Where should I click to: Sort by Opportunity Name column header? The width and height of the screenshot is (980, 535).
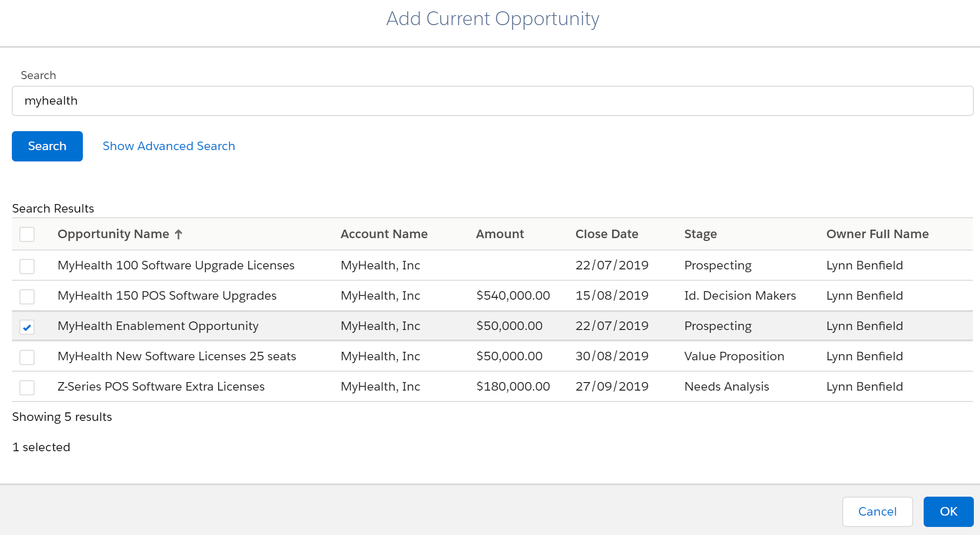pos(113,234)
